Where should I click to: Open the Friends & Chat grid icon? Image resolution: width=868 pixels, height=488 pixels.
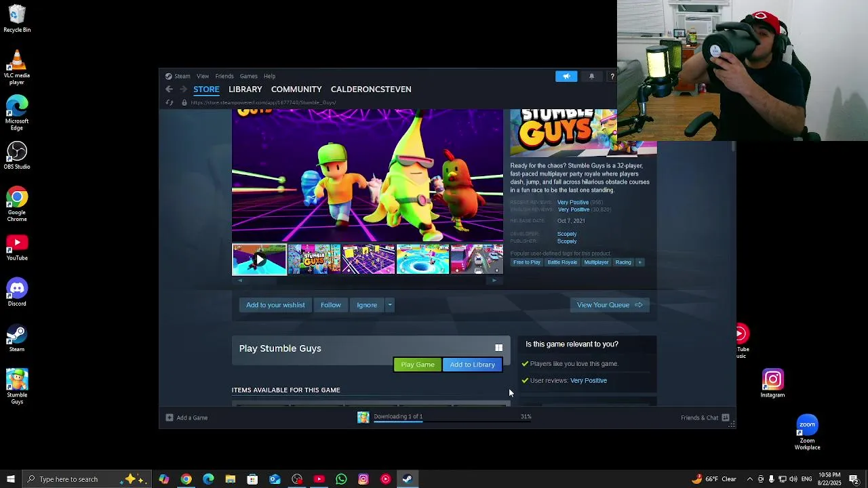[x=725, y=418]
